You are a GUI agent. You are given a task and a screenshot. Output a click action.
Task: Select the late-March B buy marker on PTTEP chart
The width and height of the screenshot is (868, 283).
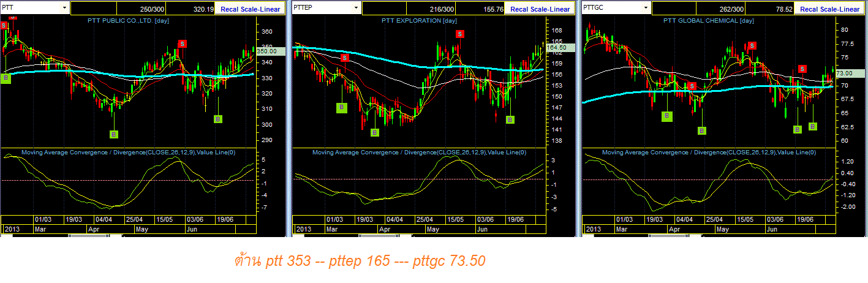[x=376, y=132]
